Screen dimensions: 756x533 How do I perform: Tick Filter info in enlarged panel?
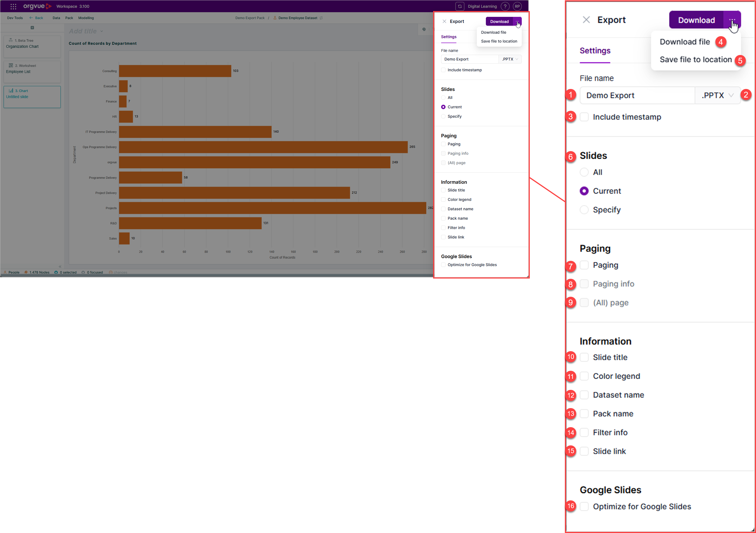tap(584, 432)
